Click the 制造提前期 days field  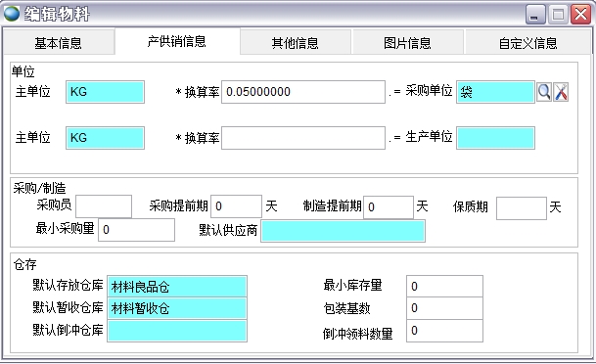pyautogui.click(x=389, y=206)
